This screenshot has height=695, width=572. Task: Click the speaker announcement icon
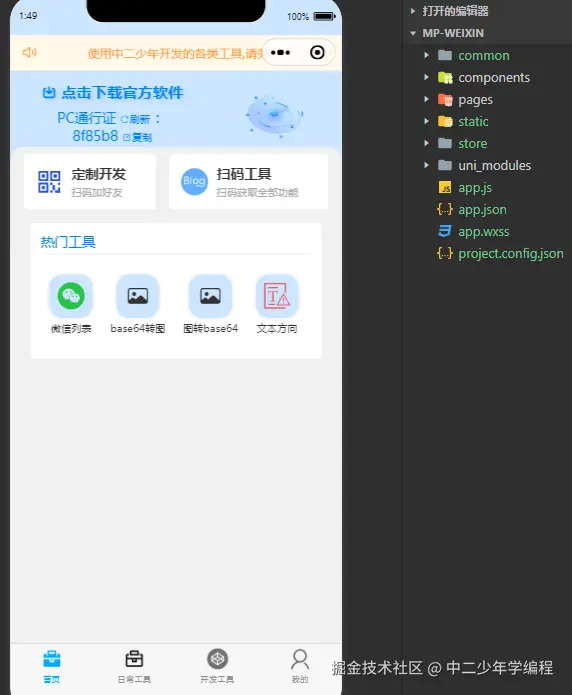pos(29,52)
